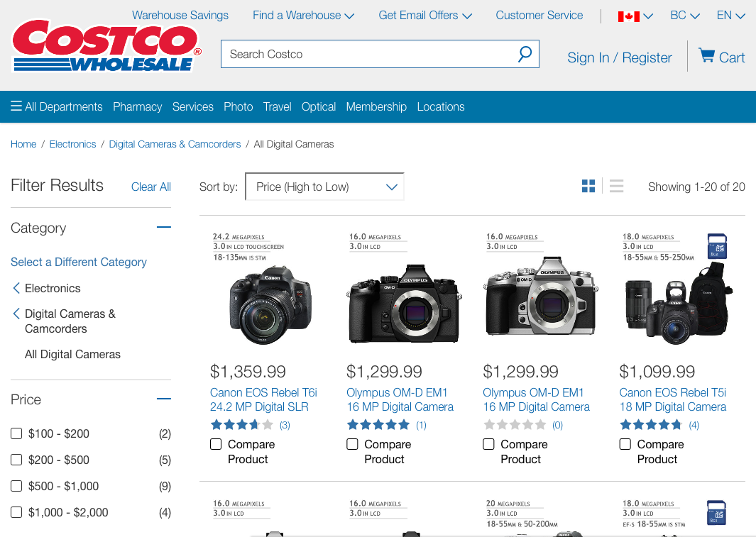
Task: Tick Compare Product for Canon EOS Rebel T6i
Action: [x=216, y=444]
